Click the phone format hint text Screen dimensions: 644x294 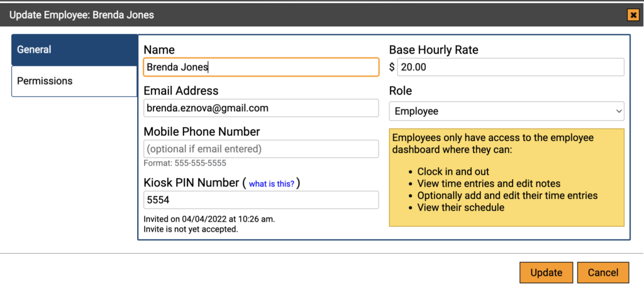pyautogui.click(x=185, y=163)
